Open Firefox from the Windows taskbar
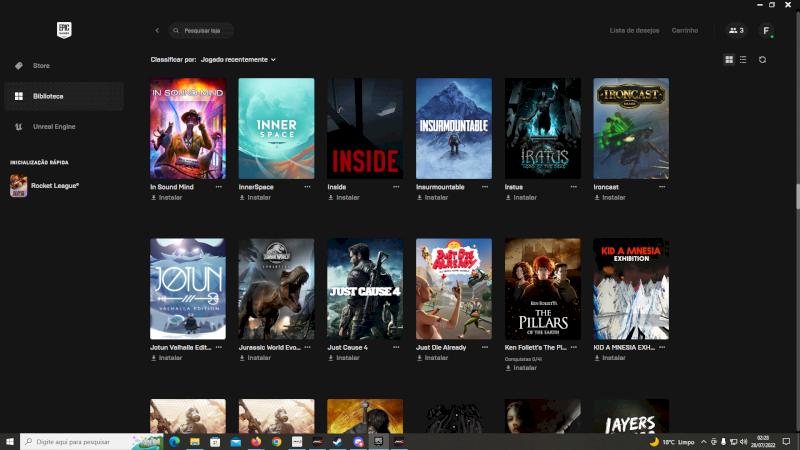The image size is (800, 450). click(x=256, y=441)
